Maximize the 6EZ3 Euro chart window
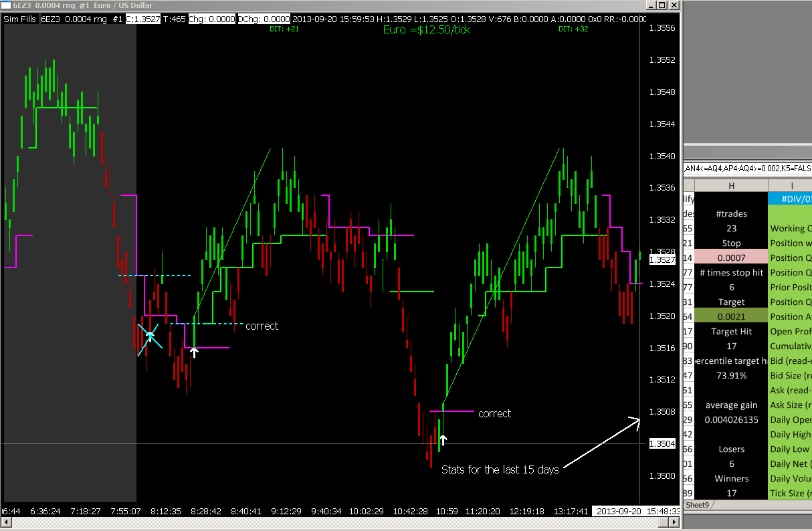The height and width of the screenshot is (531, 812). (x=663, y=5)
